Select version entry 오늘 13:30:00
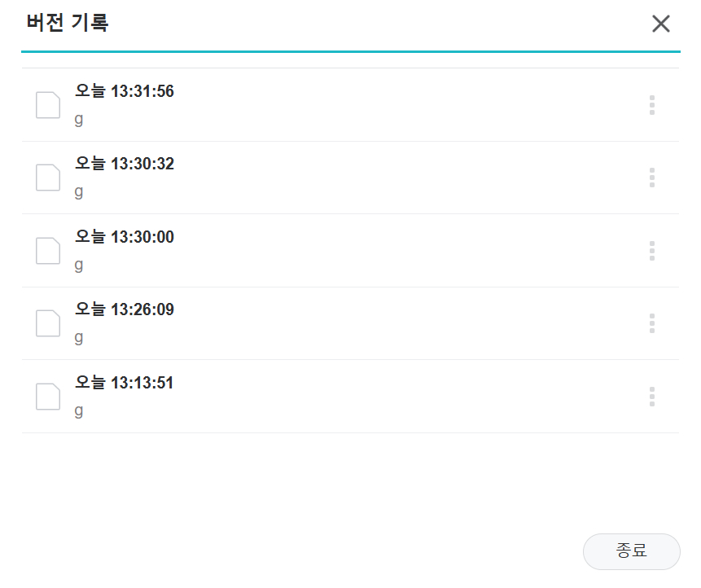This screenshot has height=588, width=701. pyautogui.click(x=350, y=251)
